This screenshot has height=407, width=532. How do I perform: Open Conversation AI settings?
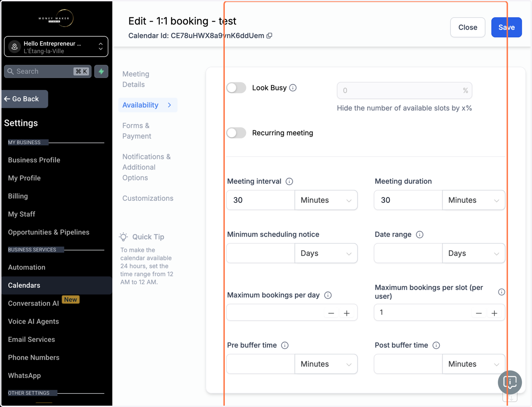[33, 304]
